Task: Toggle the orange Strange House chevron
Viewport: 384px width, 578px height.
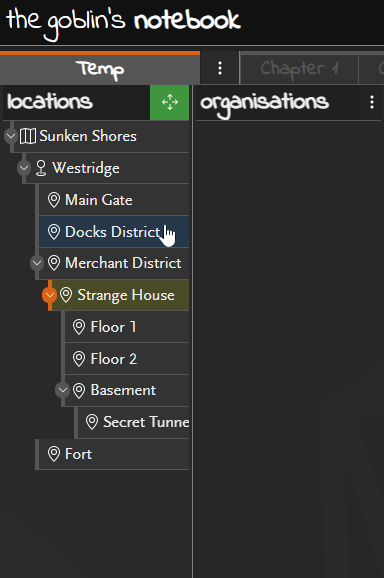Action: coord(49,295)
